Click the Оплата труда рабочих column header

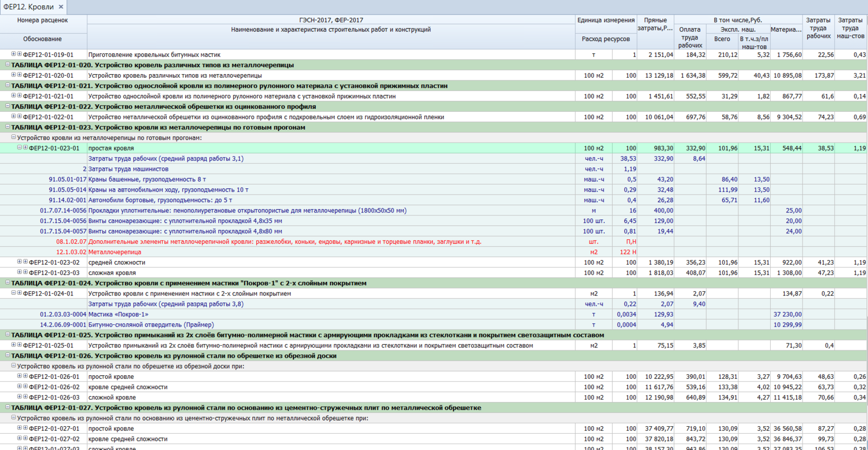690,37
